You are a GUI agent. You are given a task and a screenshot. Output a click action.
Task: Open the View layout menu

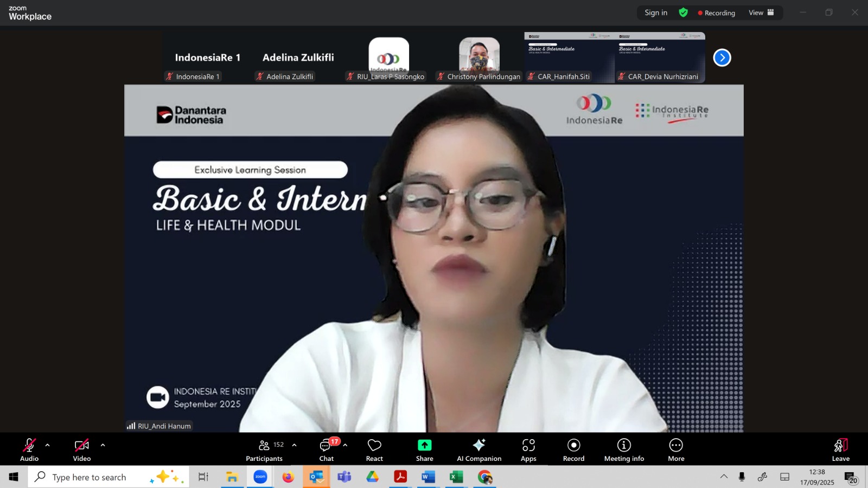point(761,12)
